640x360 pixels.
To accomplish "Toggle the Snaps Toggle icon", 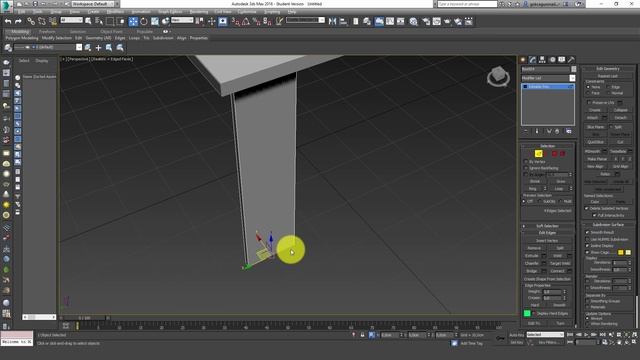I will (236, 21).
